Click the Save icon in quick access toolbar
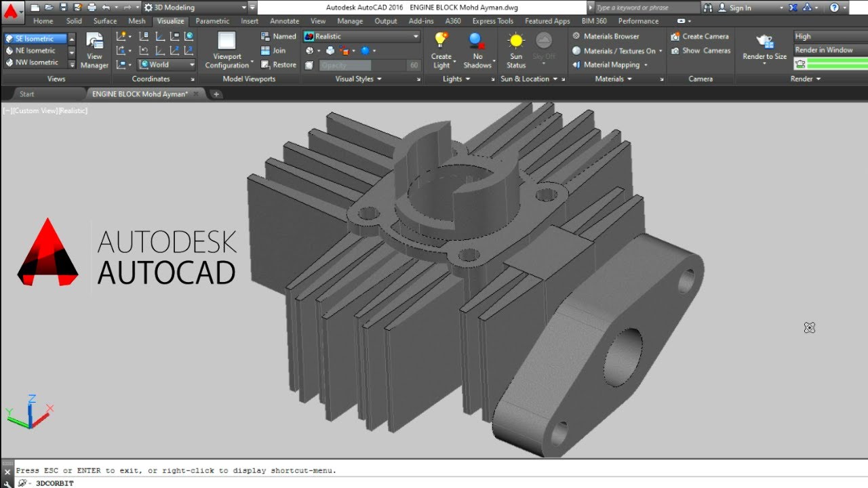This screenshot has width=868, height=488. tap(63, 7)
